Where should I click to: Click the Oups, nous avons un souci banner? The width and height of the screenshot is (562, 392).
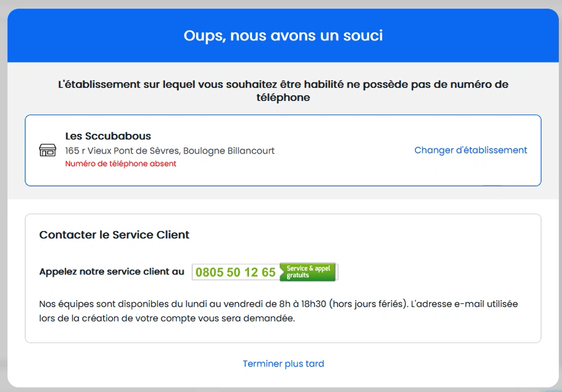pos(283,35)
